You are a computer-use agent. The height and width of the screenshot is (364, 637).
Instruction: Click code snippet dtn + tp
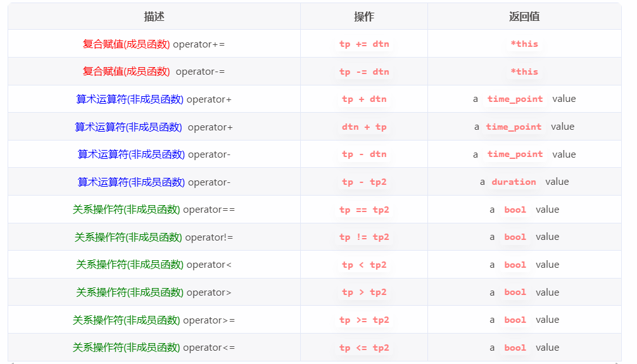[x=364, y=127]
